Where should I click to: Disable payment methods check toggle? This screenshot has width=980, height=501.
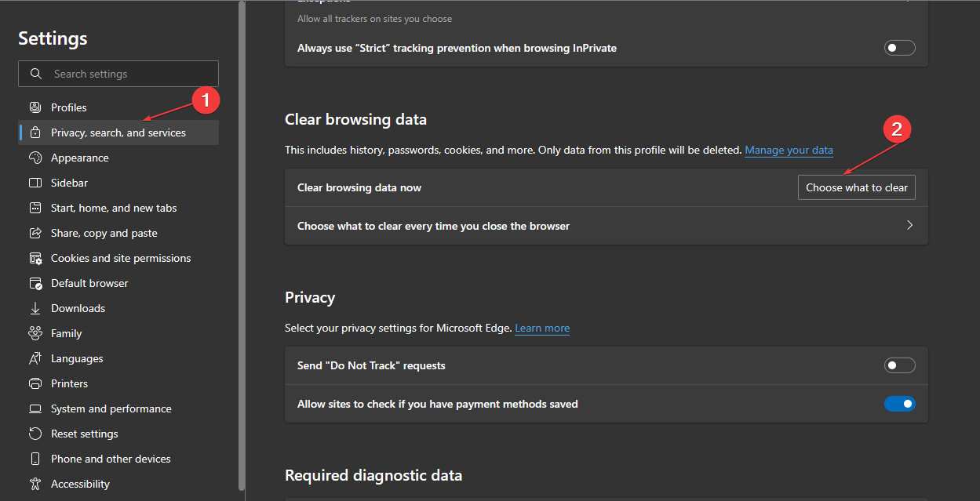tap(899, 404)
